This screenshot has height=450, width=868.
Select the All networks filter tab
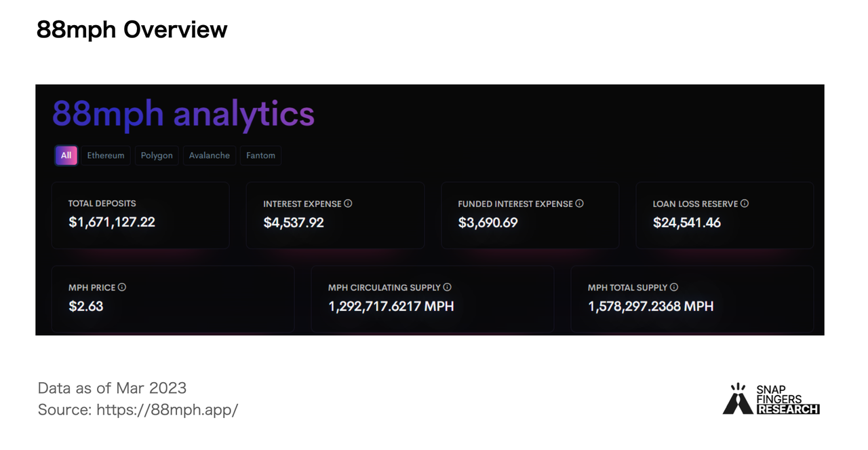pyautogui.click(x=66, y=155)
